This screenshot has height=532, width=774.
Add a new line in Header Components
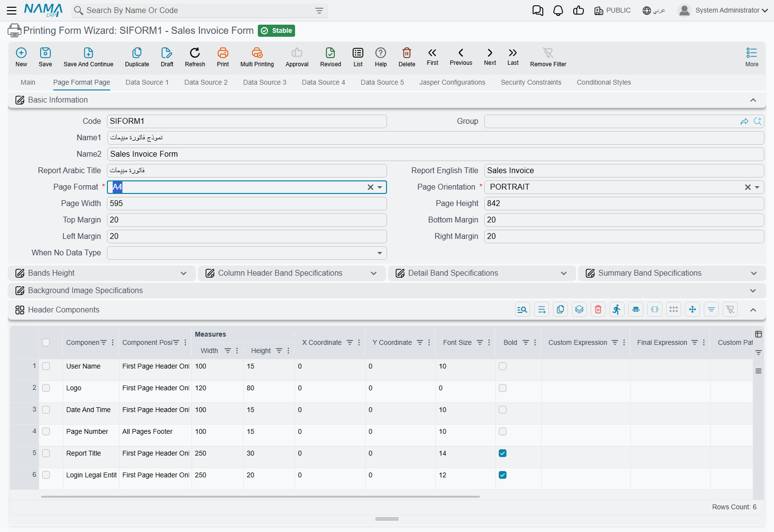pyautogui.click(x=542, y=310)
